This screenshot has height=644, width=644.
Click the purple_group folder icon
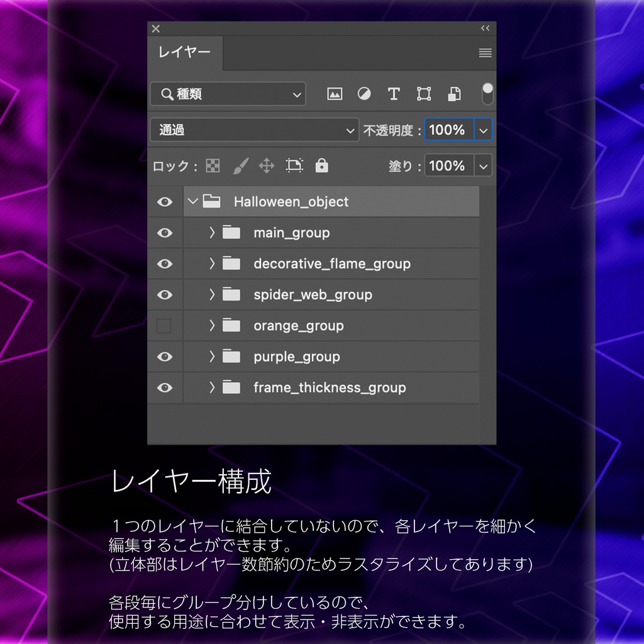click(231, 357)
